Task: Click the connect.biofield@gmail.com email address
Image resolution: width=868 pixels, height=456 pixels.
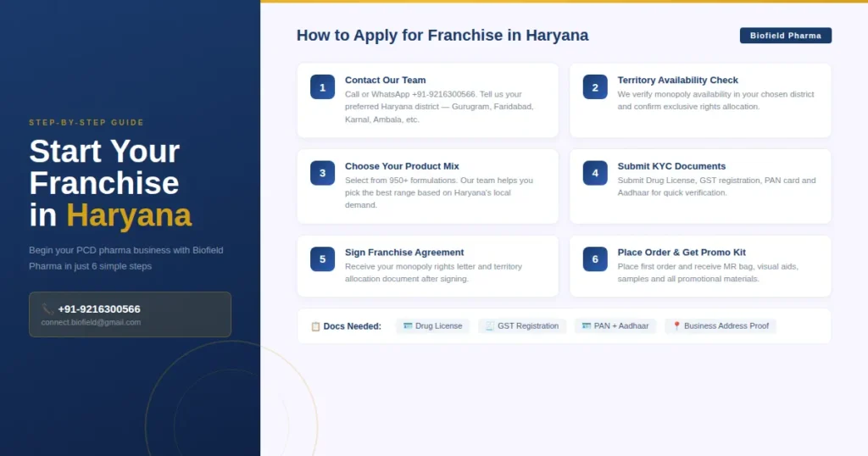Action: [91, 322]
